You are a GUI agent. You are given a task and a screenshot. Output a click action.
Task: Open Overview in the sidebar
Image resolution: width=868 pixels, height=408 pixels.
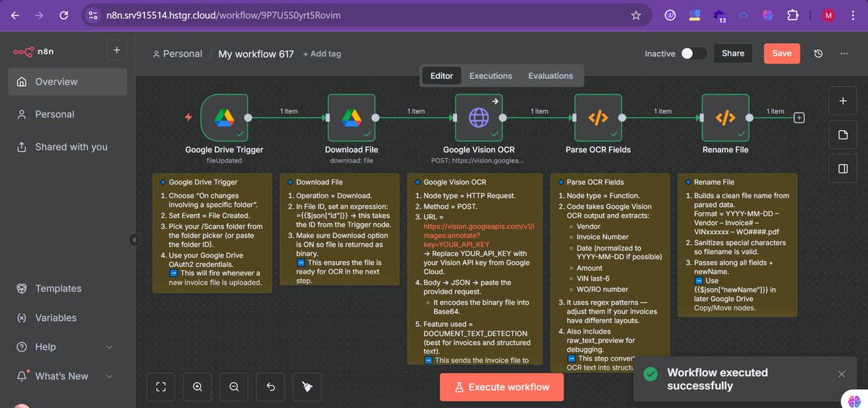click(x=67, y=82)
